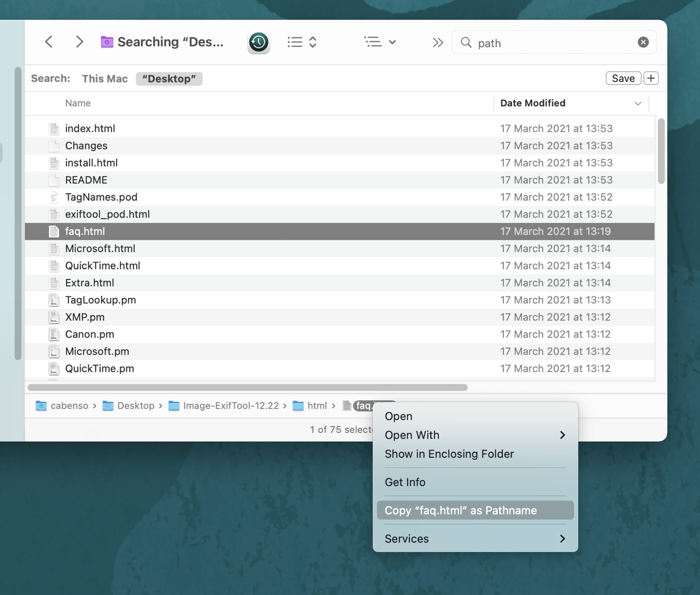The width and height of the screenshot is (700, 595).
Task: Click inside the search field containing "path"
Action: (548, 43)
